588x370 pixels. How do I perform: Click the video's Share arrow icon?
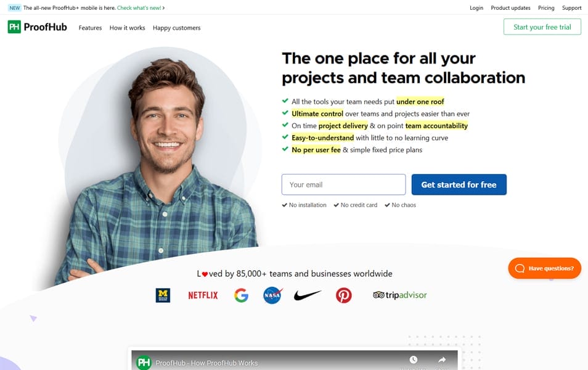pos(442,360)
